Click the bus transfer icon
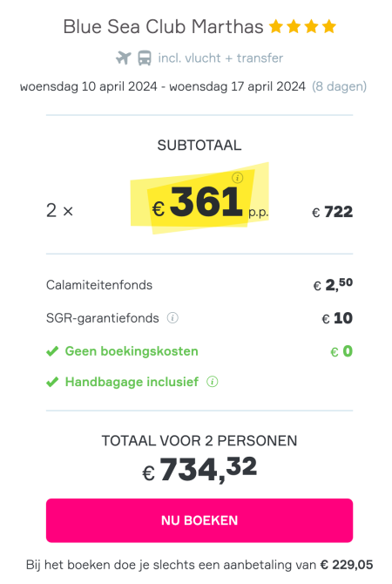 [145, 58]
